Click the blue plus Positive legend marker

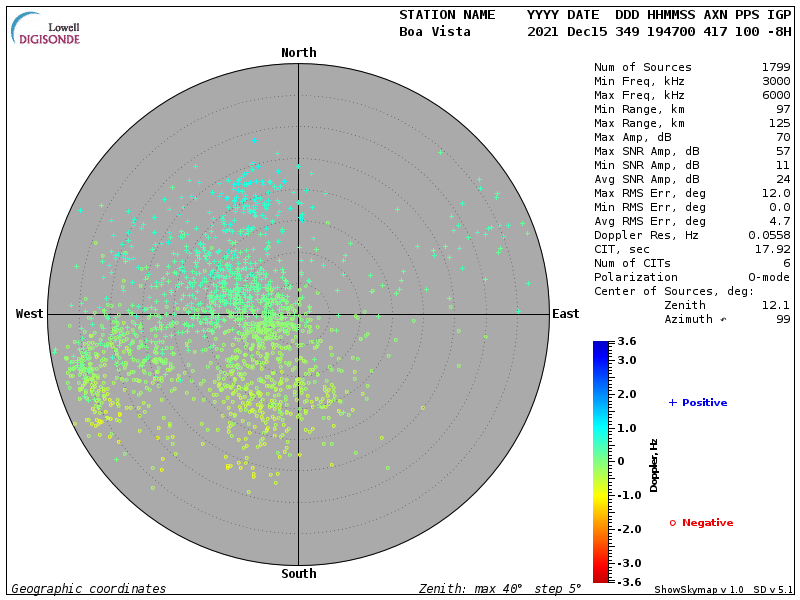pos(673,402)
